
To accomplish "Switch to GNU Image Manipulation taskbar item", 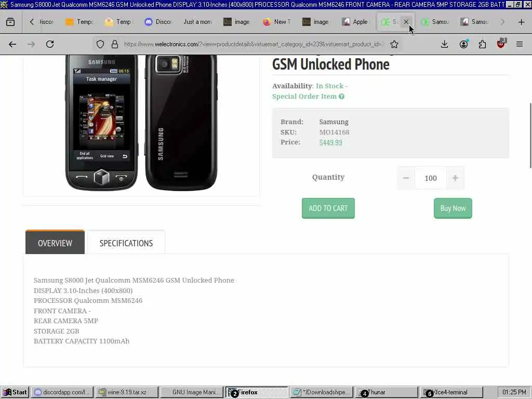I will pyautogui.click(x=192, y=392).
